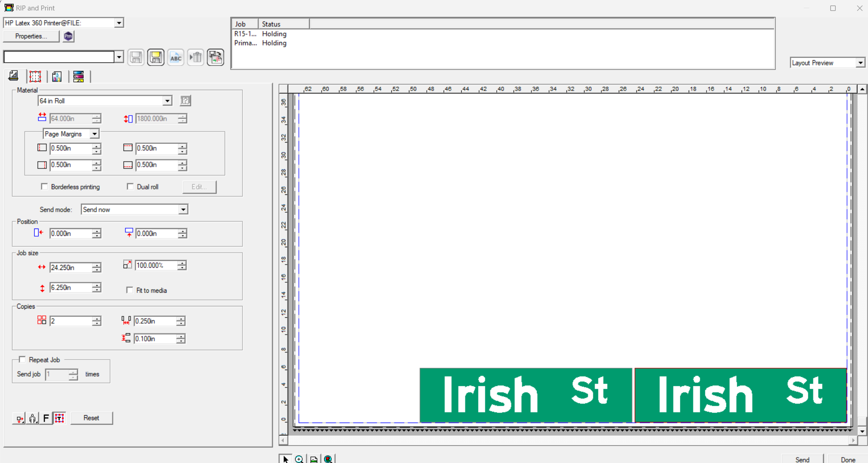Click the job width 24.250in field
This screenshot has width=868, height=463.
(71, 268)
